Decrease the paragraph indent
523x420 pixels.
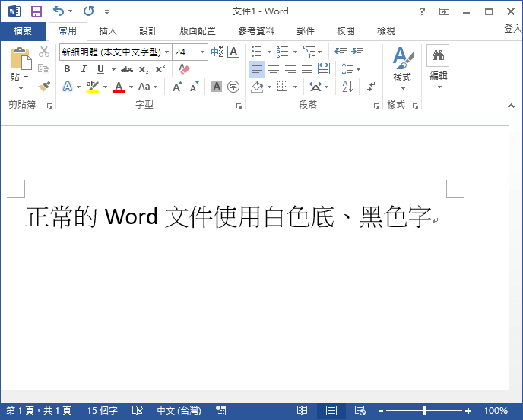[x=341, y=52]
